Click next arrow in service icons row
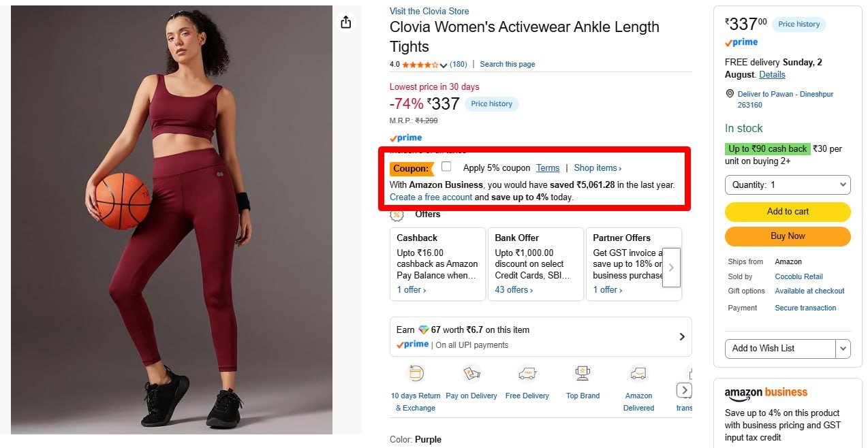The image size is (868, 448). [x=684, y=390]
